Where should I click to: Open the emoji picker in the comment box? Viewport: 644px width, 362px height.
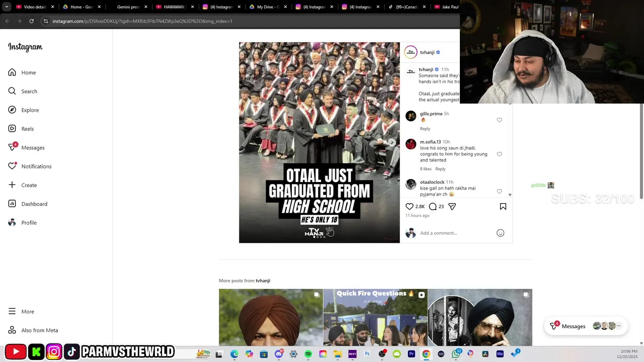[x=500, y=233]
